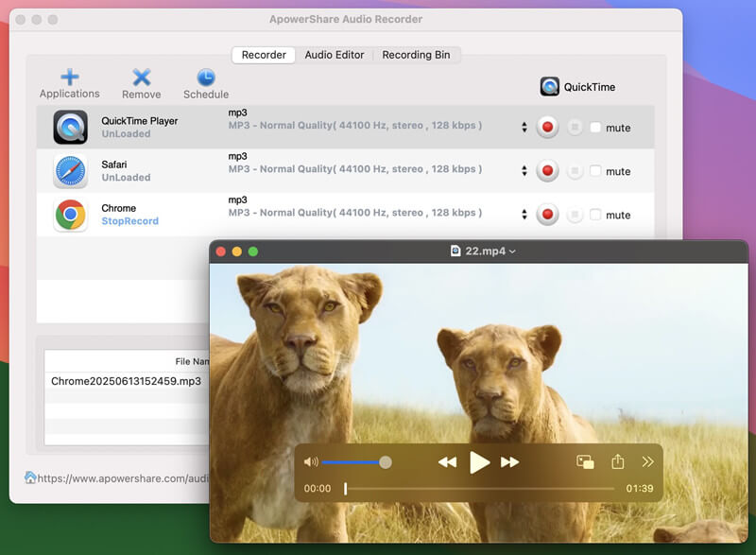Switch to the Audio Editor tab
Image resolution: width=756 pixels, height=555 pixels.
click(334, 55)
